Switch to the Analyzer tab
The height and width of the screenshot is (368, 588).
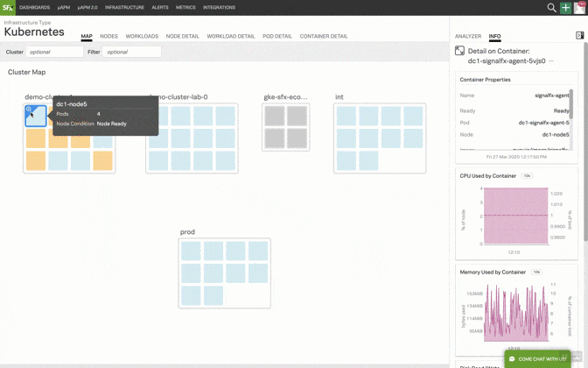(468, 37)
